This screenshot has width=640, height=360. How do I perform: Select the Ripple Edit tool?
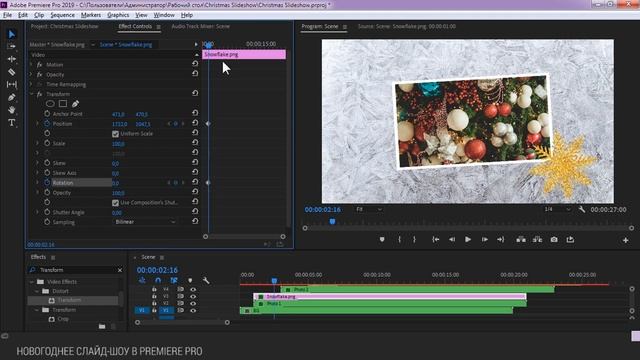pyautogui.click(x=11, y=59)
